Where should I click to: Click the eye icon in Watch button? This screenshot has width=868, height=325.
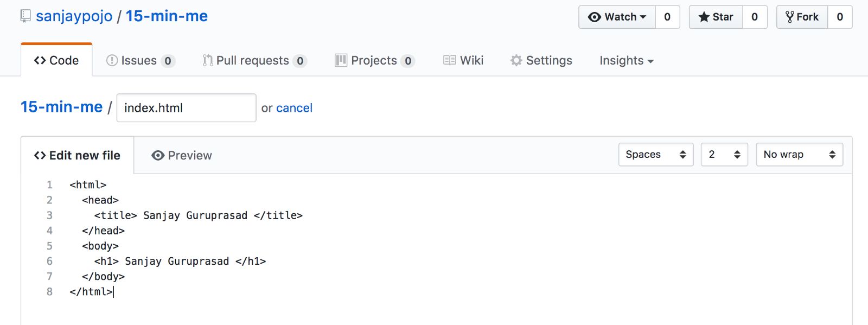click(x=595, y=17)
